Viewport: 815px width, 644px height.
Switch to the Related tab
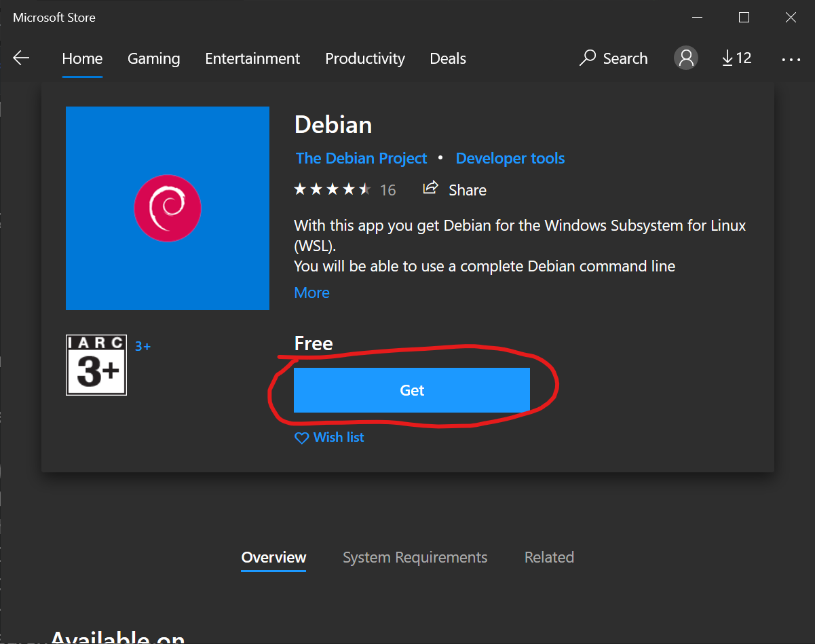click(x=550, y=558)
